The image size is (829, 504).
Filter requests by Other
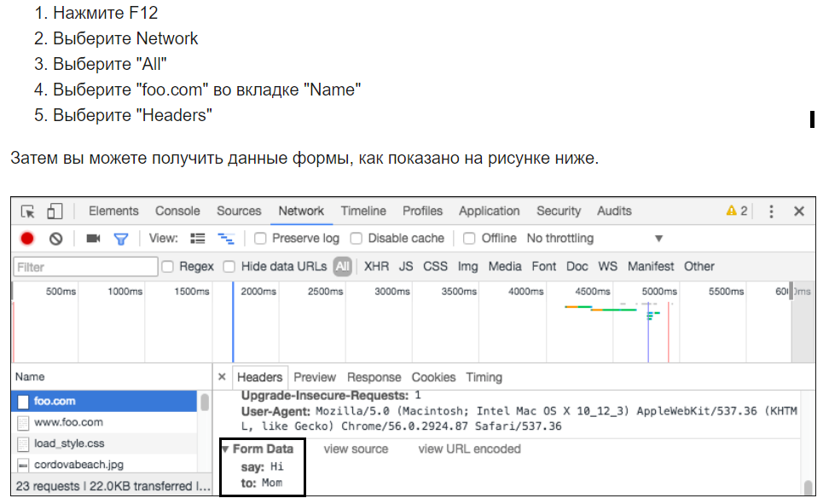click(699, 267)
